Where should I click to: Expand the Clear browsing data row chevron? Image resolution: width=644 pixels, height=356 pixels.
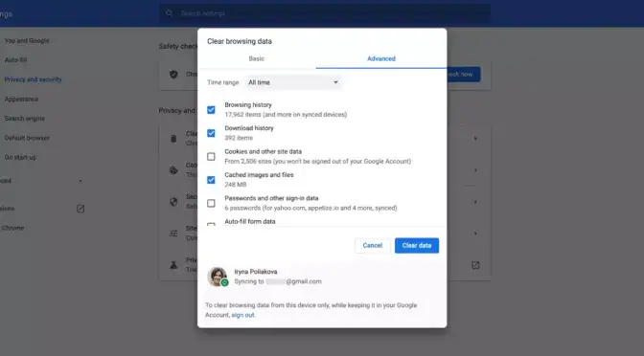[x=475, y=139]
